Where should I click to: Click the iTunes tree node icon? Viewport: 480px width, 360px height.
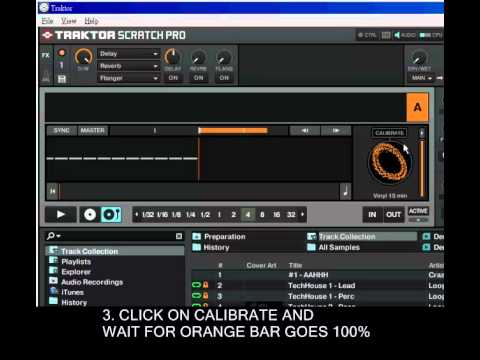click(x=53, y=291)
